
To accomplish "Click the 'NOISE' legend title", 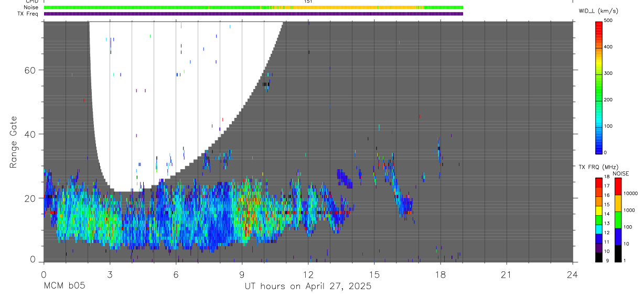I will pyautogui.click(x=620, y=174).
